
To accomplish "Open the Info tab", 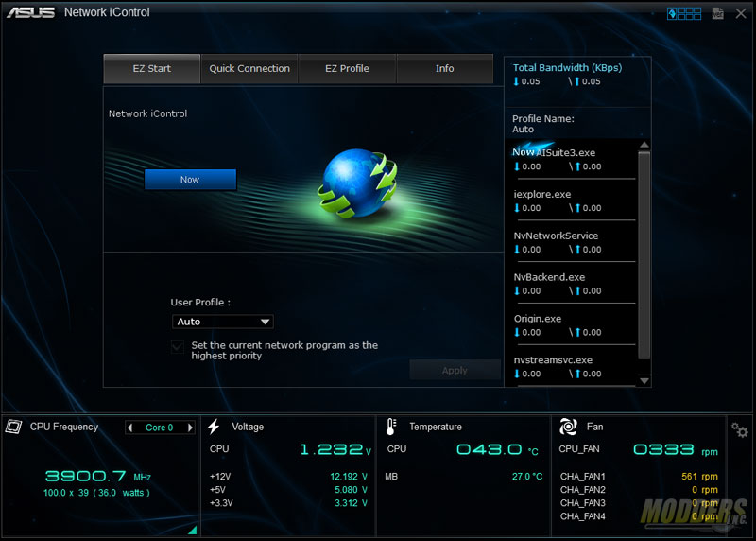I will [444, 68].
